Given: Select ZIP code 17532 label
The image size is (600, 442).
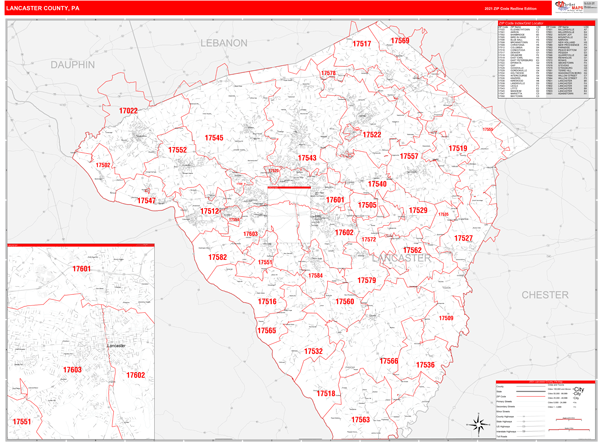Looking at the screenshot, I should point(313,351).
